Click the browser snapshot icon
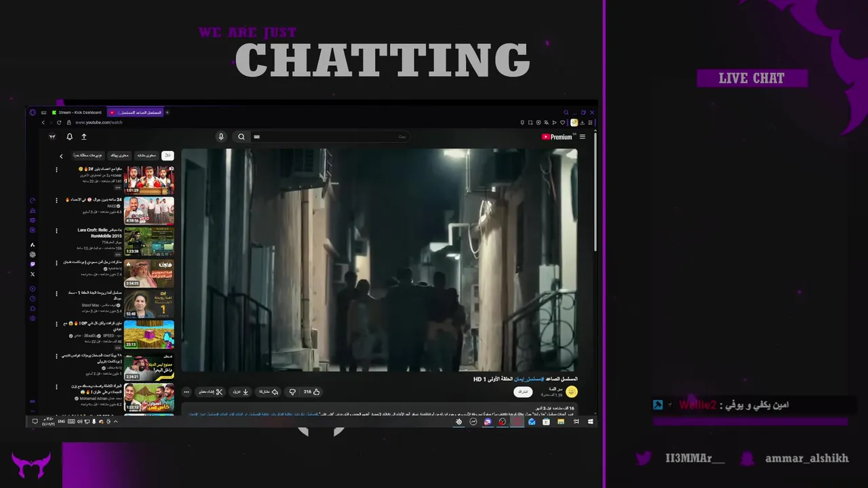 (530, 123)
